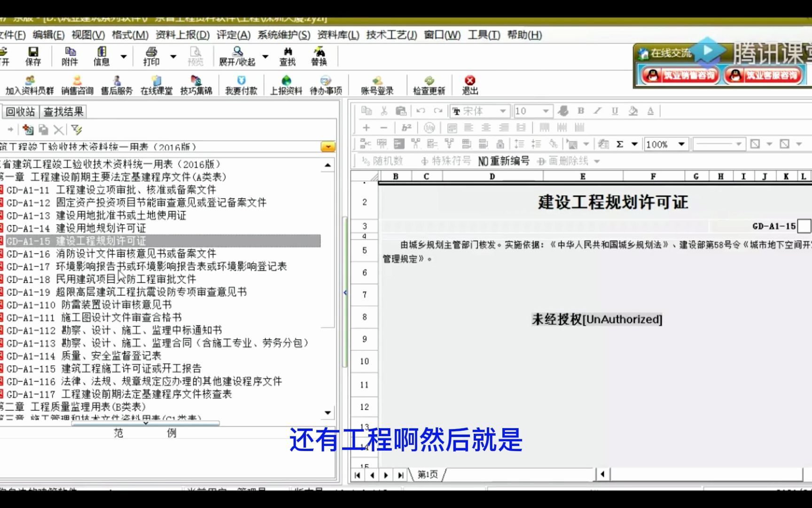Click the tree panel scroll-up arrow

(x=328, y=165)
